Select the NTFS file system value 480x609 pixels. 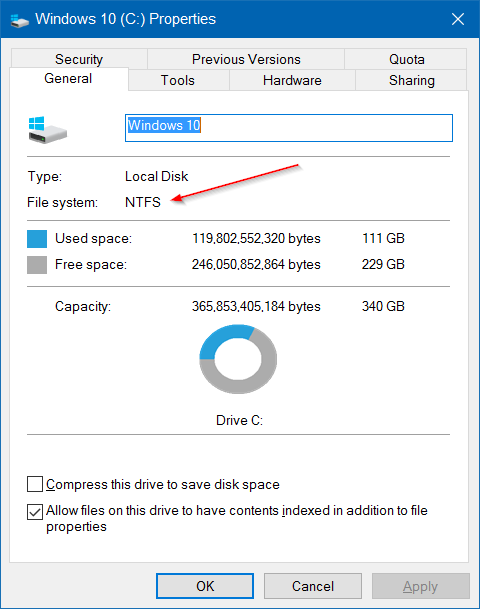pyautogui.click(x=143, y=202)
